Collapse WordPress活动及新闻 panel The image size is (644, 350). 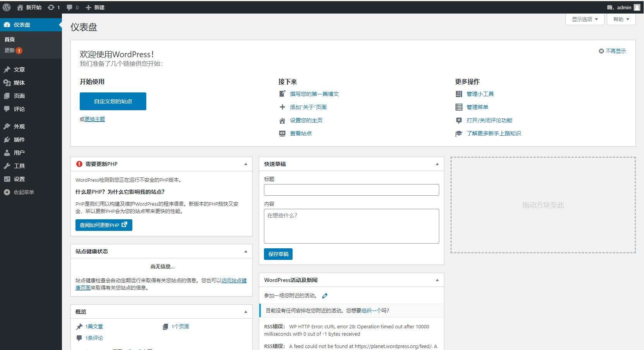(437, 280)
